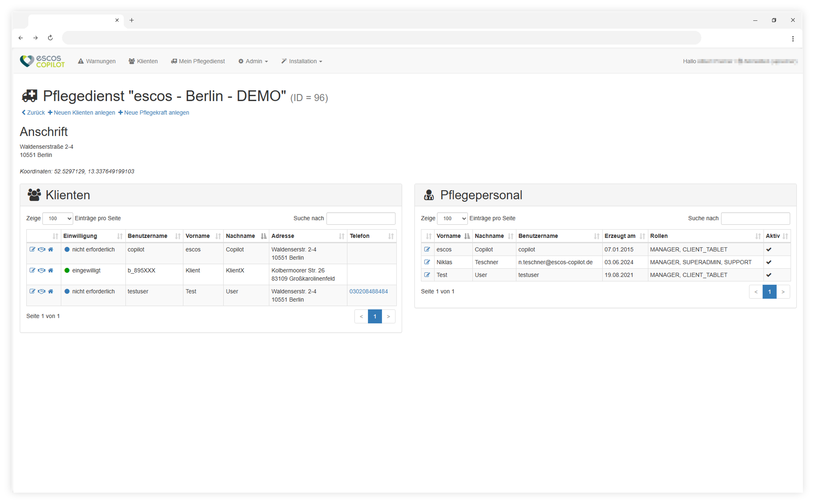Click handshake icon for client testuser
814x504 pixels.
[x=41, y=291]
